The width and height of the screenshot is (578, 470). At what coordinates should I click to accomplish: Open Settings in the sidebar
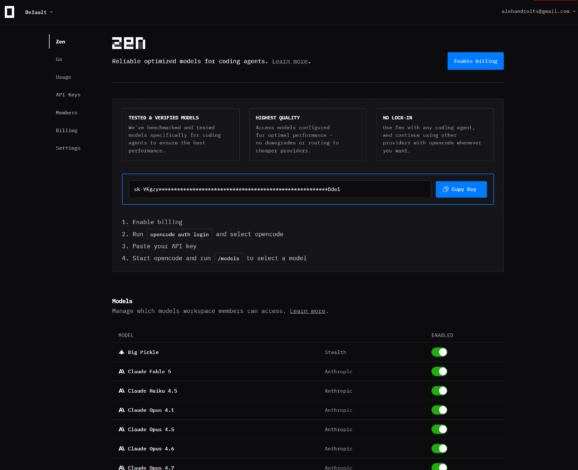68,148
